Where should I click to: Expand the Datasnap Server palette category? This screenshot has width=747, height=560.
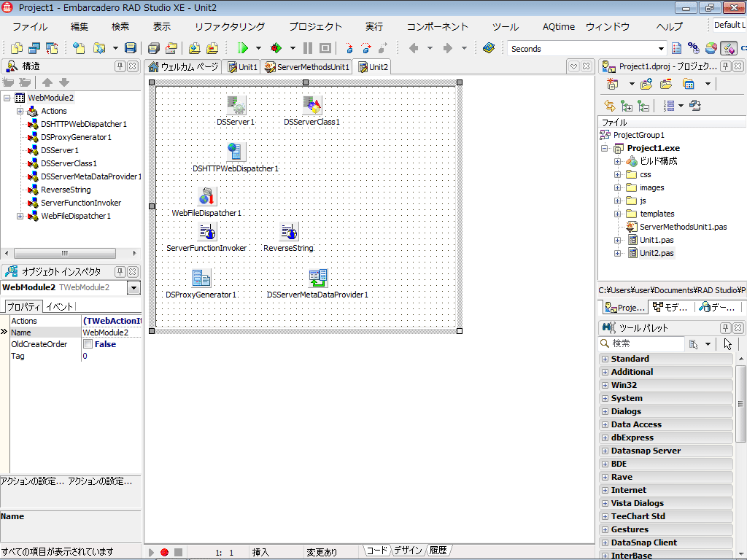605,451
